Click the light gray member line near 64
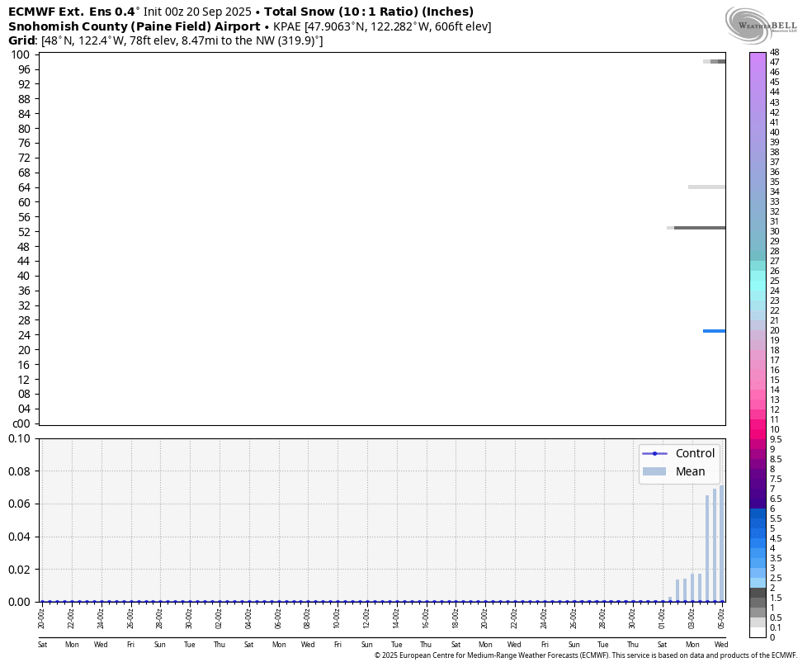812x667 pixels. pyautogui.click(x=706, y=187)
